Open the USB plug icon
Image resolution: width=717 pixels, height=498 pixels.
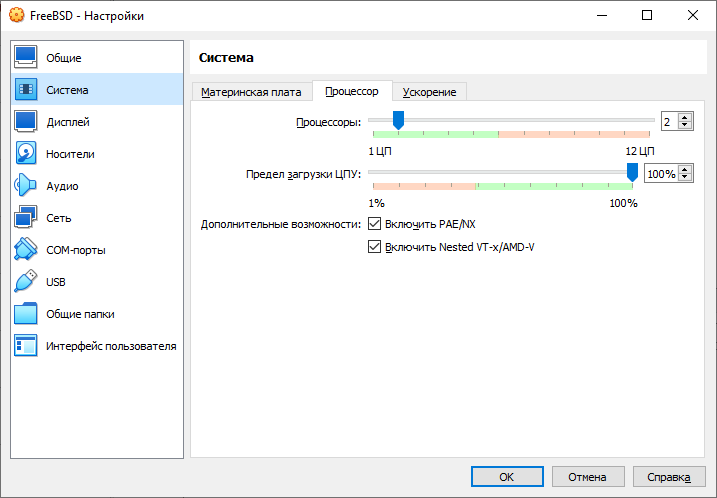[26, 282]
